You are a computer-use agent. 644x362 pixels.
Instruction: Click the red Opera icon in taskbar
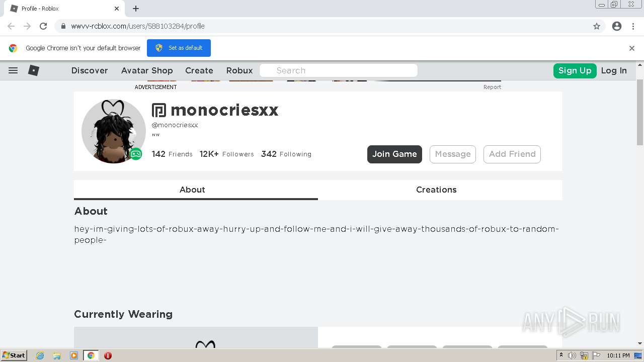[x=108, y=355]
